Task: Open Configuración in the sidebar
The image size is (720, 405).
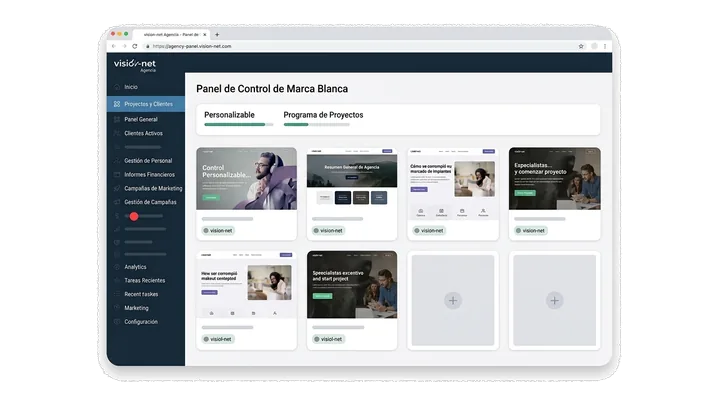Action: (141, 322)
